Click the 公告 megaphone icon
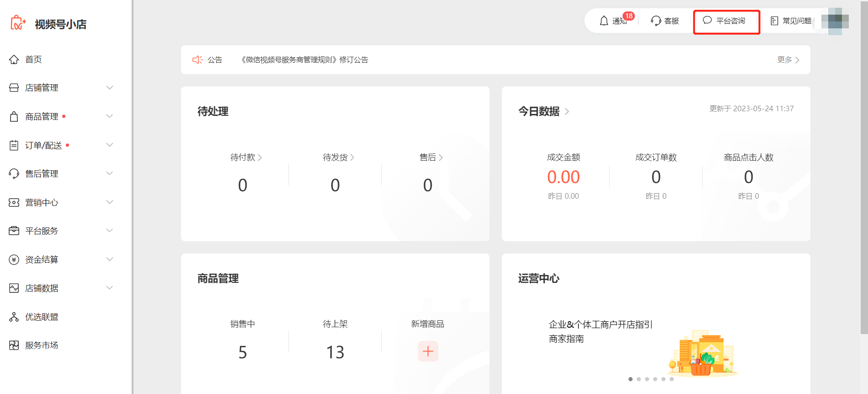Screen dimensions: 868x394 197,60
